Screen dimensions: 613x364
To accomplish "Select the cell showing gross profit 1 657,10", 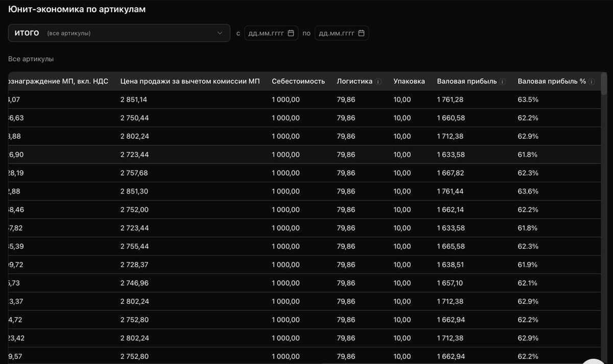I will [450, 283].
